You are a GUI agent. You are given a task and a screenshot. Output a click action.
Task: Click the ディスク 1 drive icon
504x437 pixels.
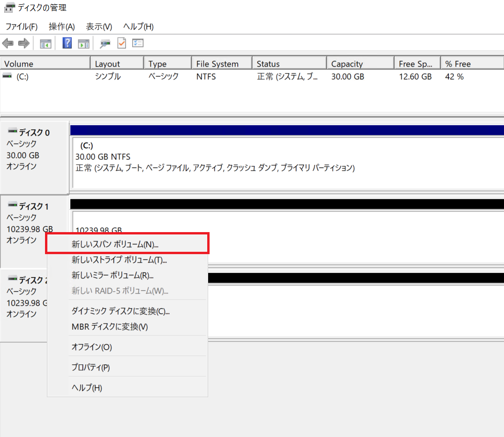(x=13, y=204)
